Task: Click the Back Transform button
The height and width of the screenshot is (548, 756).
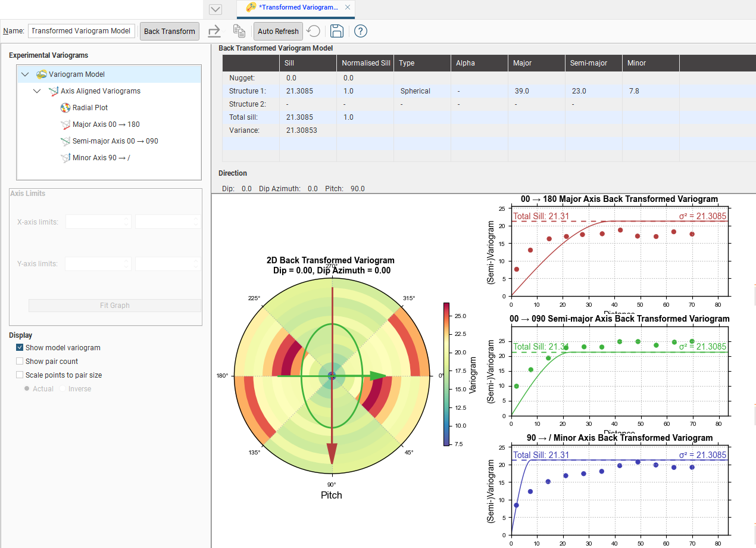Action: point(170,31)
